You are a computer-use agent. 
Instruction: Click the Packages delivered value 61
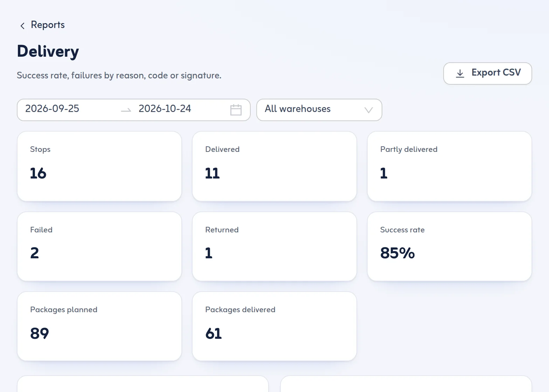point(214,334)
